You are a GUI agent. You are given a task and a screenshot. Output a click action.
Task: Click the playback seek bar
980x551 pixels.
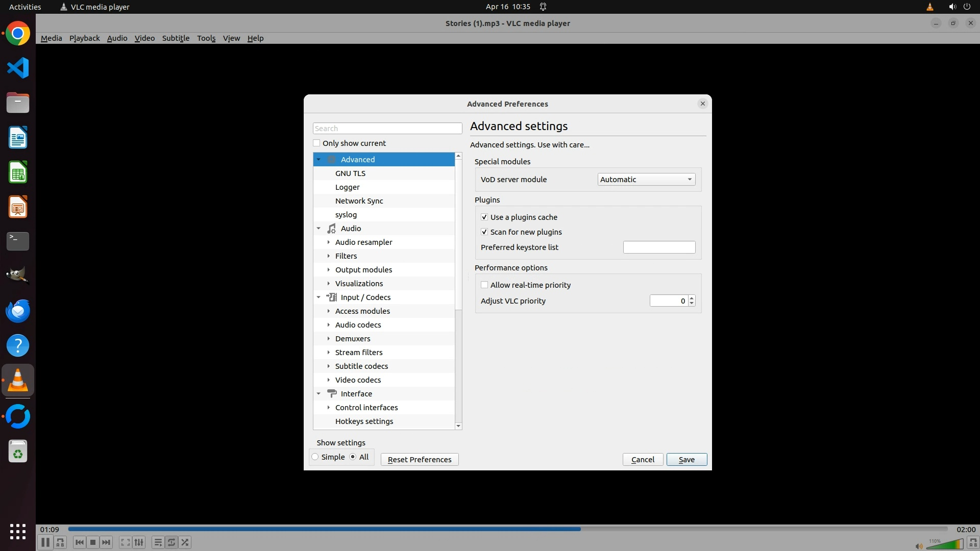507,529
